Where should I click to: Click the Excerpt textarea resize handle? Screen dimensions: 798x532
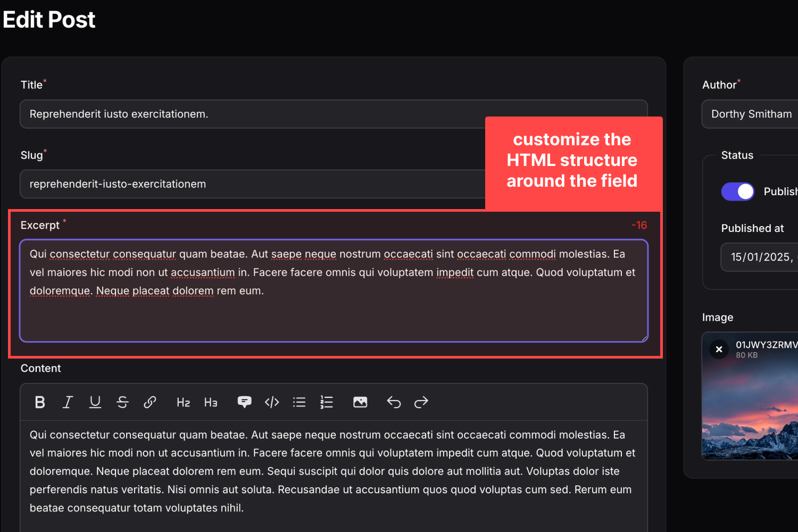pos(644,338)
